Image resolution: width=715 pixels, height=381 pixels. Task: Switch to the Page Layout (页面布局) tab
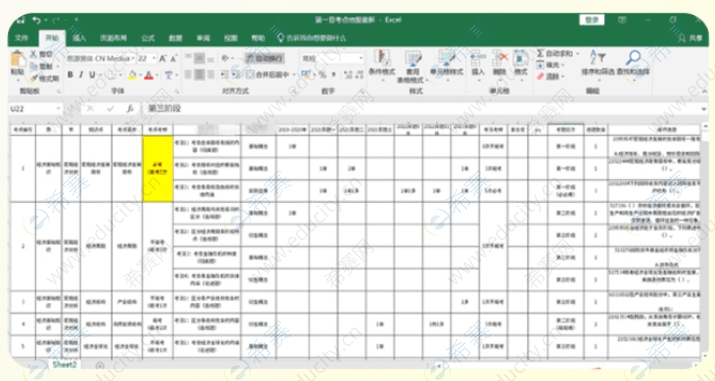click(114, 38)
